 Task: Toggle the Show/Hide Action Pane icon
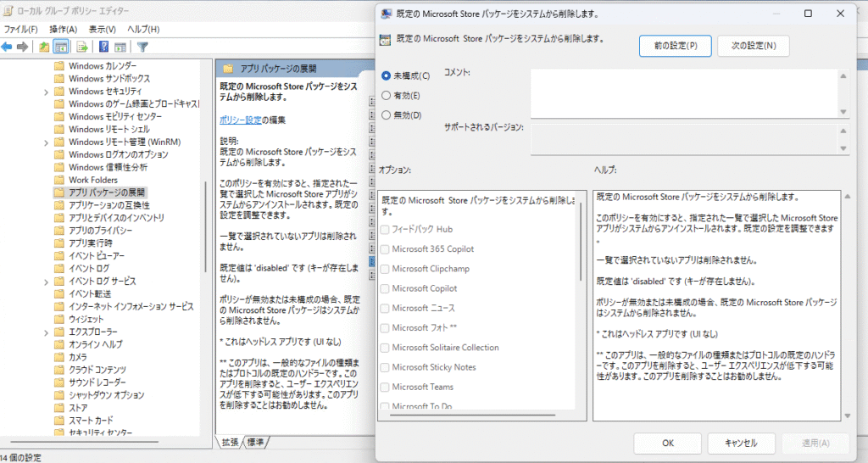click(x=120, y=47)
